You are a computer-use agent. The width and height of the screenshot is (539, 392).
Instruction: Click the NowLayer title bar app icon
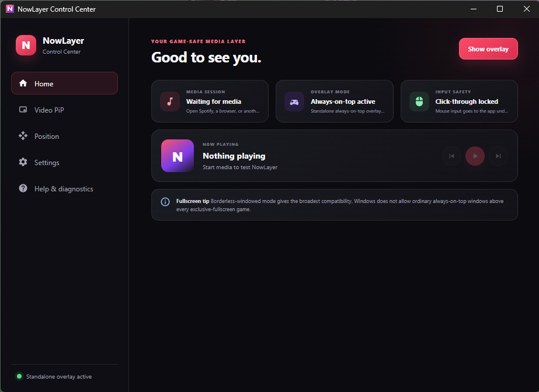click(9, 9)
